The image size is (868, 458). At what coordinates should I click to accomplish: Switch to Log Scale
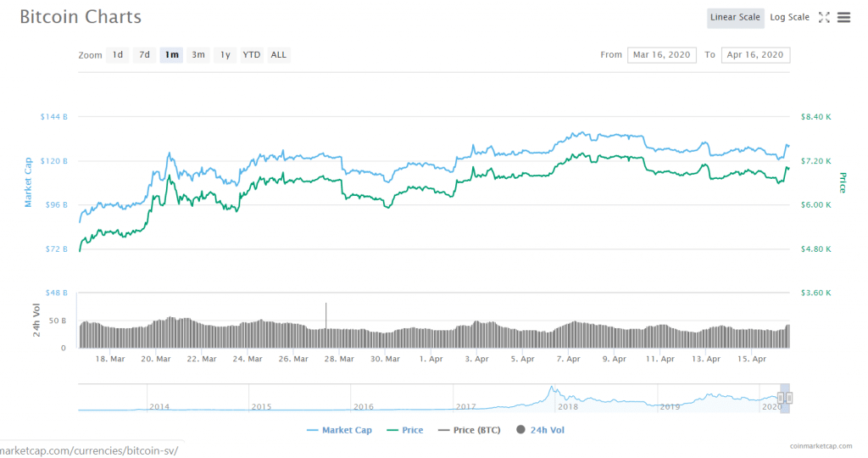(x=789, y=17)
